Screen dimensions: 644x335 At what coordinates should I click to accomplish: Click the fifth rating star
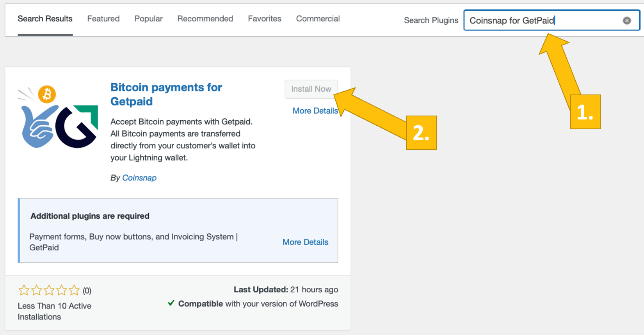point(74,290)
